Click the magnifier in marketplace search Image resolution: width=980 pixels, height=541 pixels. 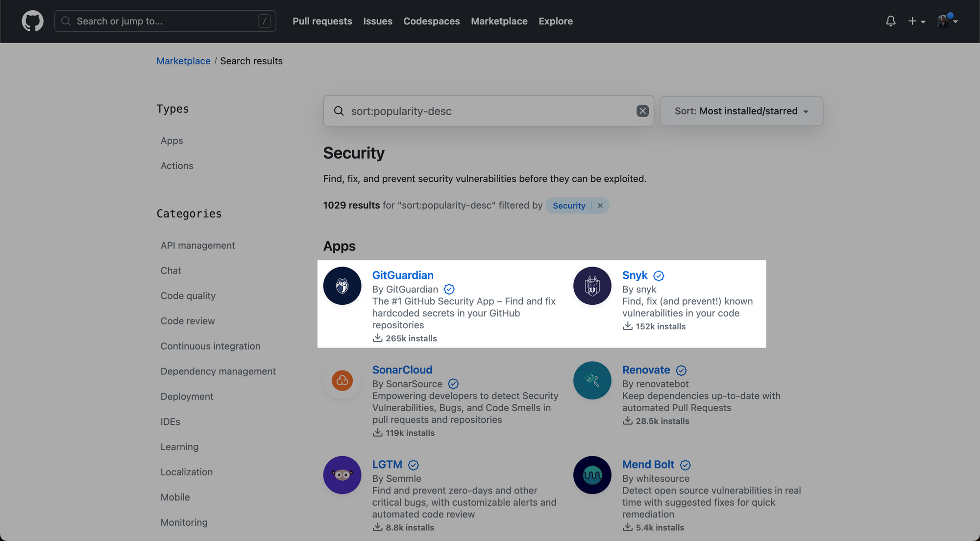[339, 111]
